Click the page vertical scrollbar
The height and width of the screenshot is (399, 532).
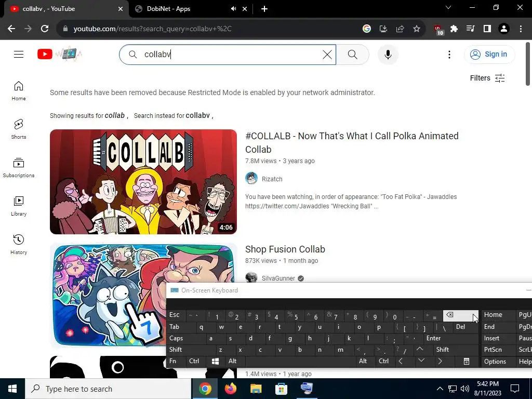[528, 64]
